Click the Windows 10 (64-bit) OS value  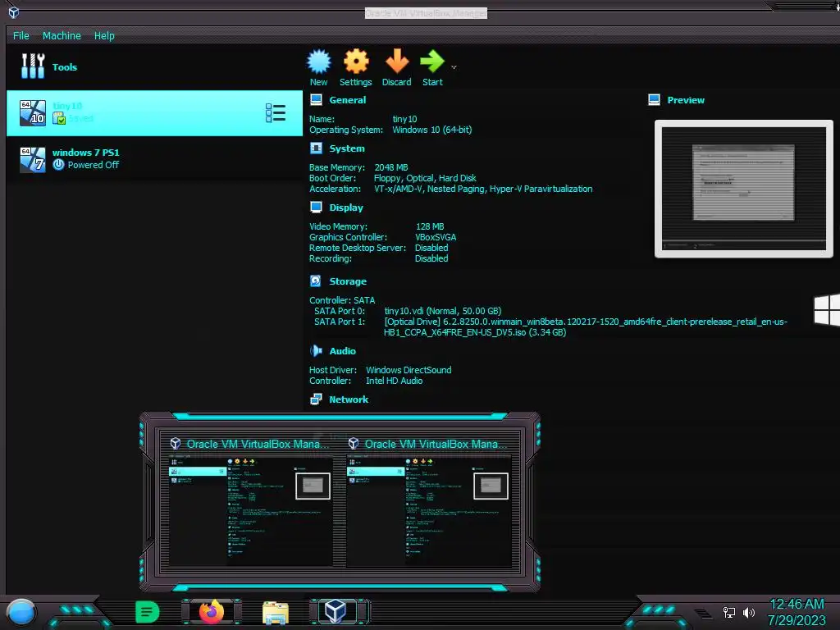pyautogui.click(x=431, y=130)
